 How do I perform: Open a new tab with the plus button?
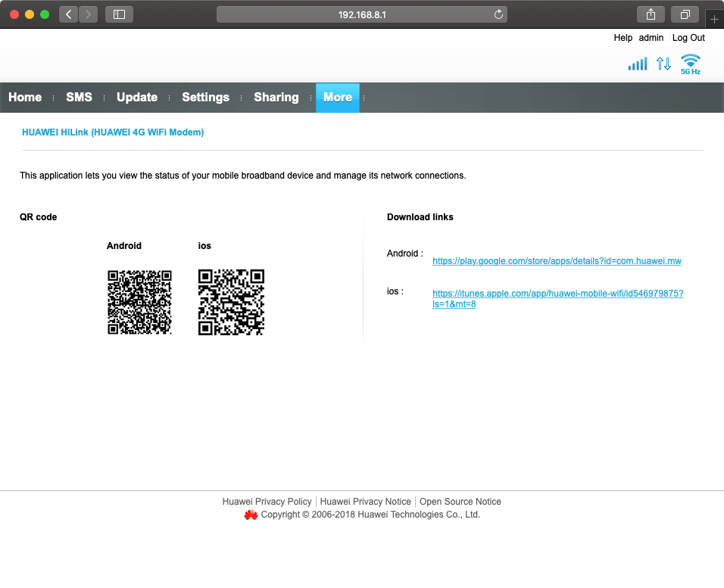(x=714, y=19)
